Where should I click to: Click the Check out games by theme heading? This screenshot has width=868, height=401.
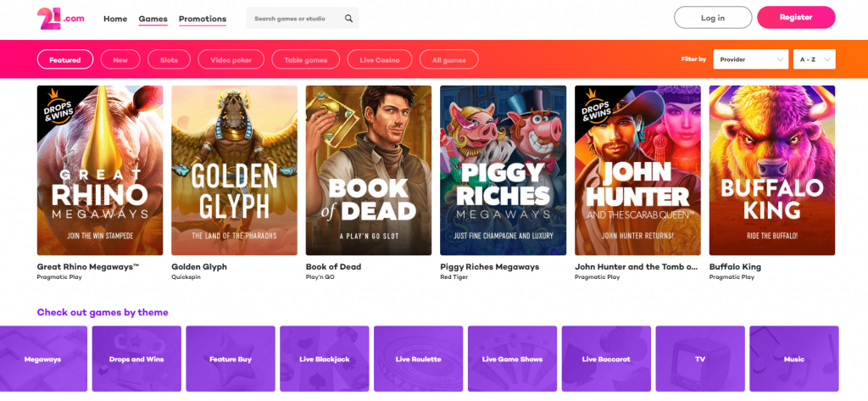[x=103, y=312]
